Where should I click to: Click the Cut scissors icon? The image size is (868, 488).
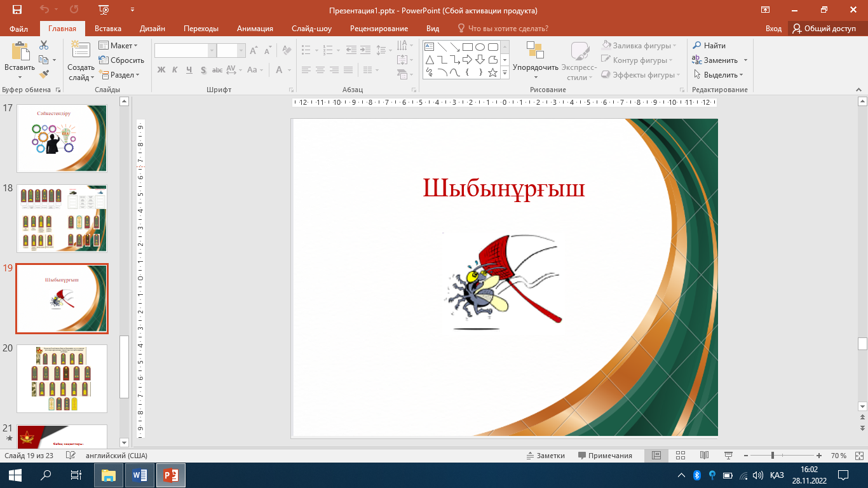click(x=44, y=45)
